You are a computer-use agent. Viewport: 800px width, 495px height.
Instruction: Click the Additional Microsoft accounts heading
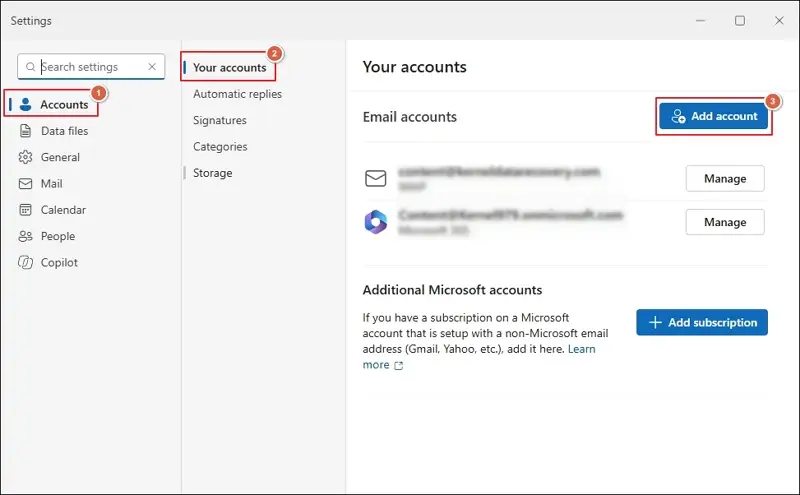[452, 290]
